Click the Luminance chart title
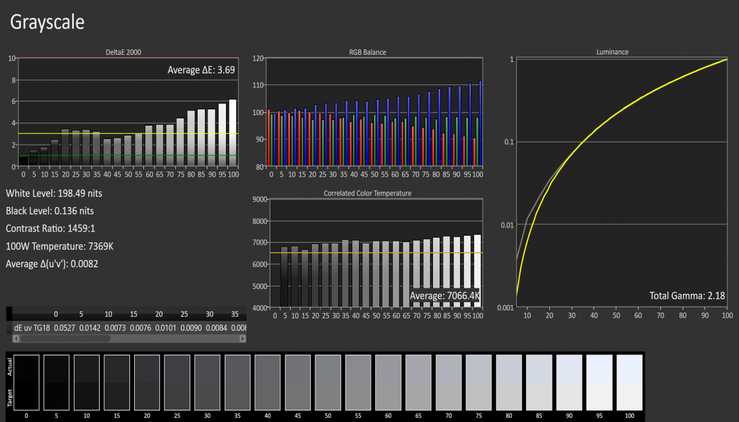This screenshot has height=422, width=739. click(612, 52)
